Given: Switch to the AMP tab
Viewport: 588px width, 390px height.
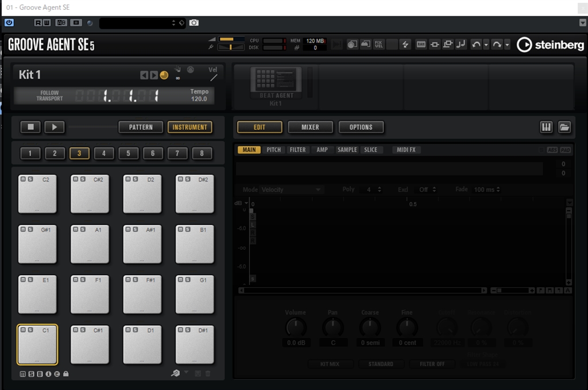Looking at the screenshot, I should click(322, 150).
